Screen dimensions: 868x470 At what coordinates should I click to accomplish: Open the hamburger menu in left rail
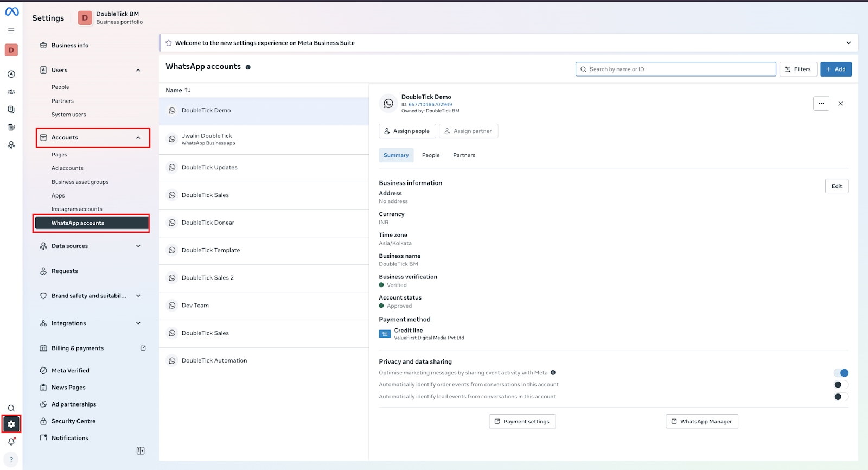(x=11, y=31)
